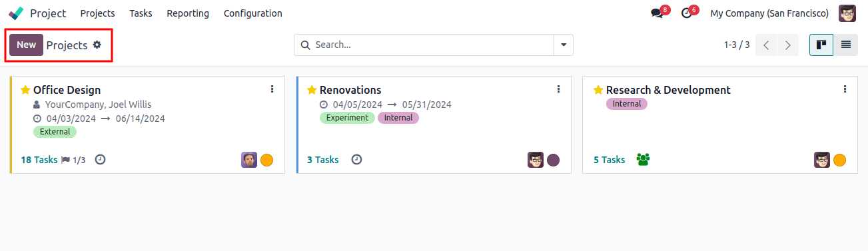Create a new project with New button

click(26, 45)
